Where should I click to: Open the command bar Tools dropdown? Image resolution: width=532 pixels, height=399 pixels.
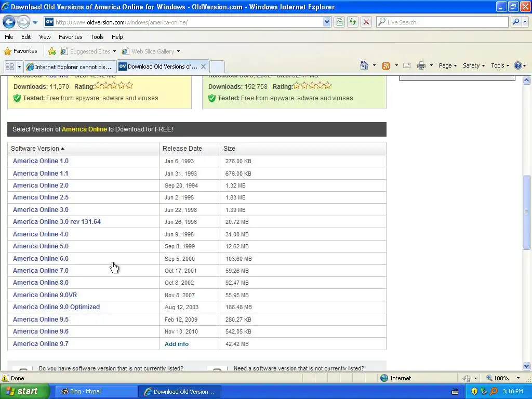[500, 65]
